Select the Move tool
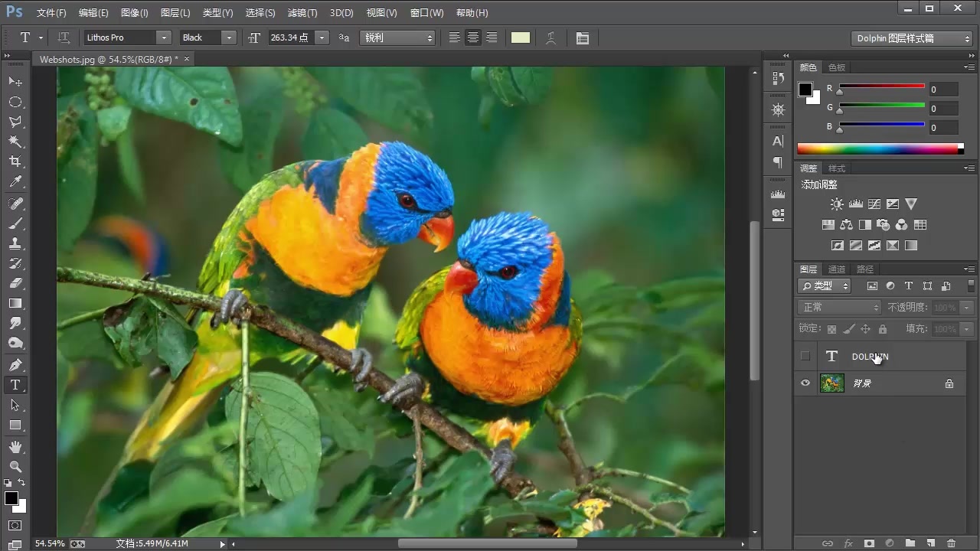This screenshot has width=980, height=551. (x=15, y=81)
